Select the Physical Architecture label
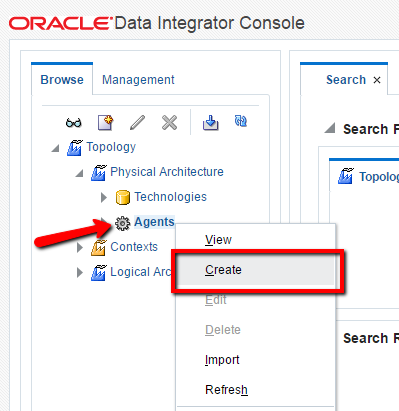The height and width of the screenshot is (411, 399). tap(167, 172)
